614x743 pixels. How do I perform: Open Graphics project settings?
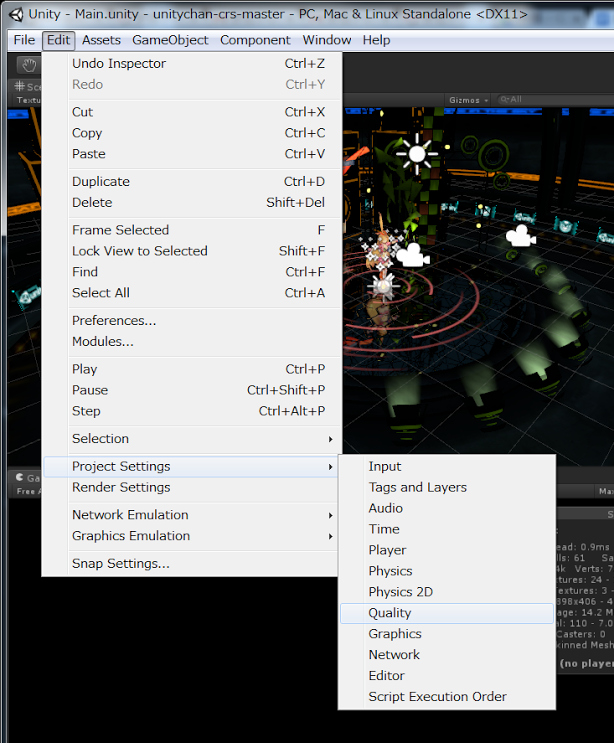click(x=447, y=634)
